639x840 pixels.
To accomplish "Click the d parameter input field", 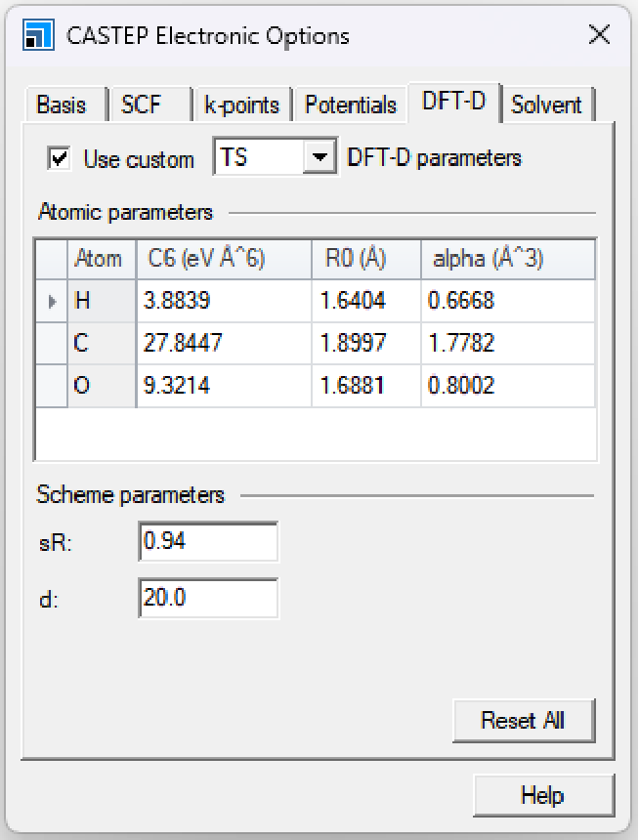I will [208, 598].
